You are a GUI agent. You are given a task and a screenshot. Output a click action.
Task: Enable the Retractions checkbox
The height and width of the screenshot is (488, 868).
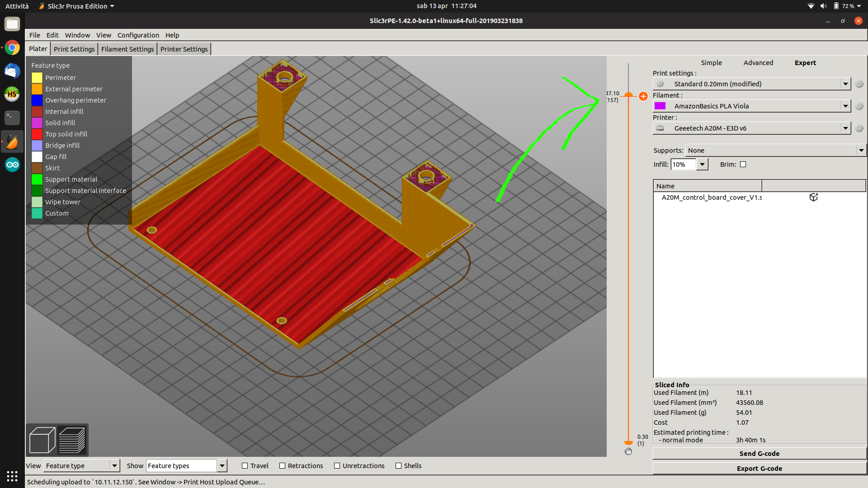[282, 466]
